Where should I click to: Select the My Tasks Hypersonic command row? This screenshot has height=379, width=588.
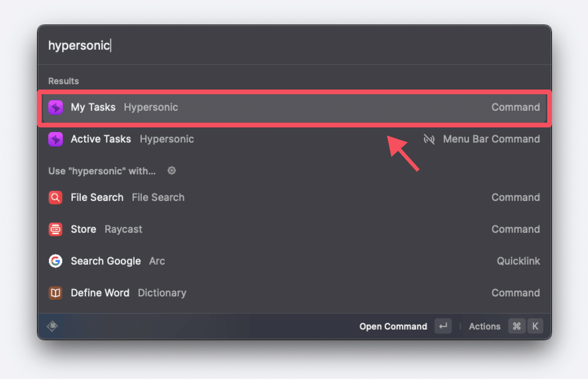[x=294, y=107]
